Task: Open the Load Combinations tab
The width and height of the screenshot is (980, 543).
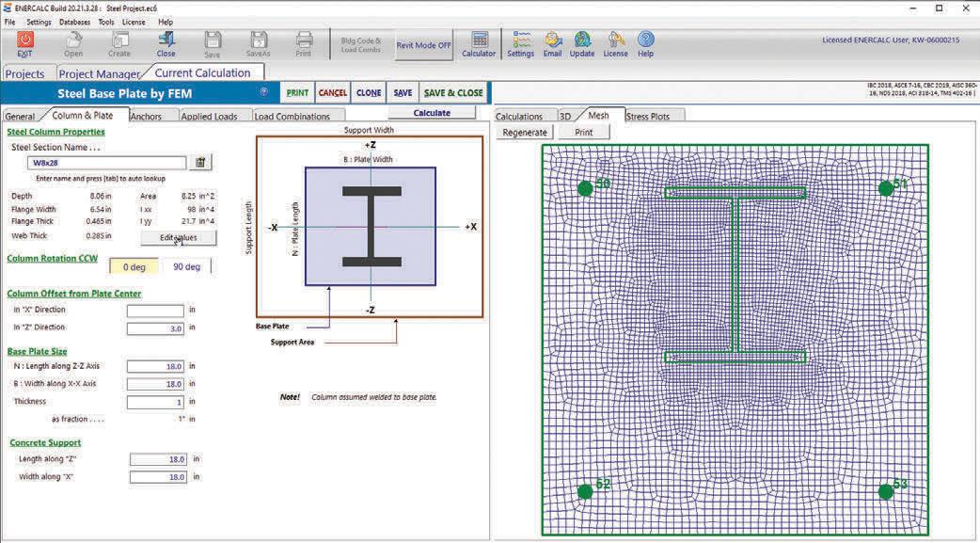Action: pyautogui.click(x=292, y=117)
